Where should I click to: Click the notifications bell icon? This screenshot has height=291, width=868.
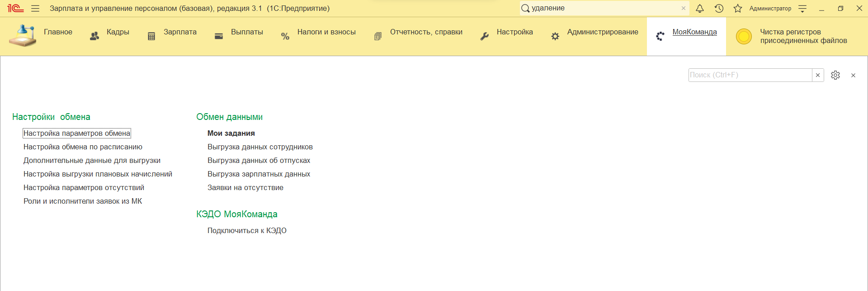699,9
